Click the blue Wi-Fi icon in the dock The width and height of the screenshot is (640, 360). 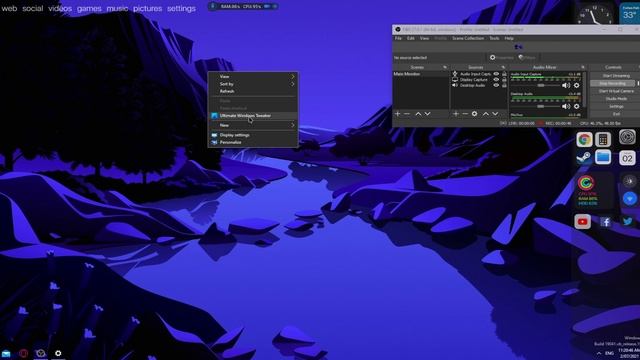point(629,199)
